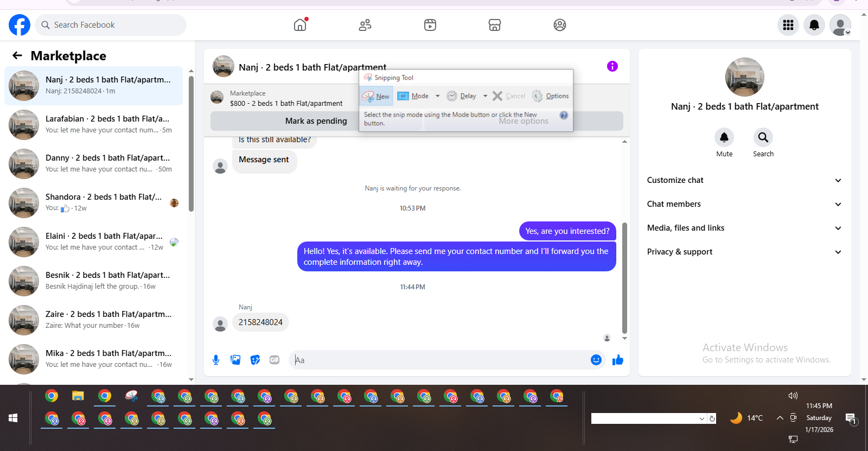Open Snipping Tool Options

[551, 96]
